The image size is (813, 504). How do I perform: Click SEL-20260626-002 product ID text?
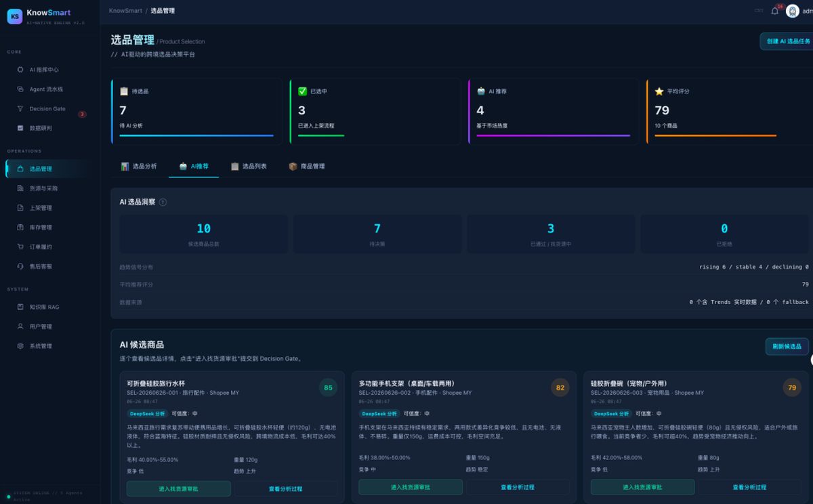[385, 393]
